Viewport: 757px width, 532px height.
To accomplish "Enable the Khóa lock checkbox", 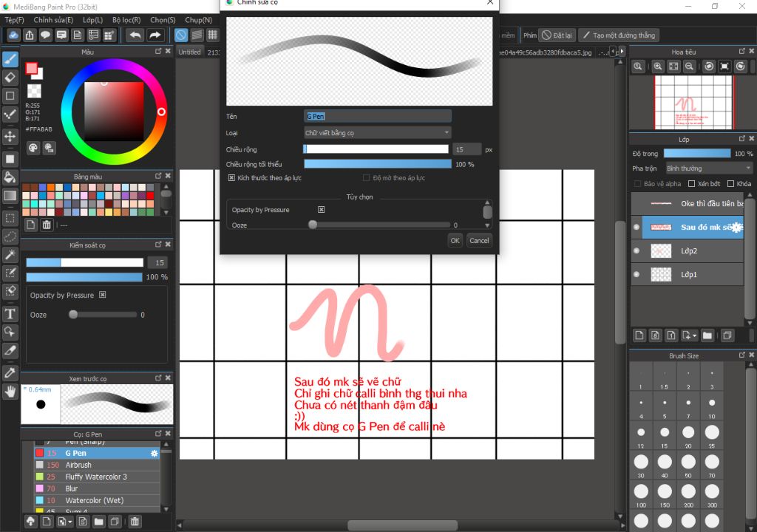I will [730, 184].
